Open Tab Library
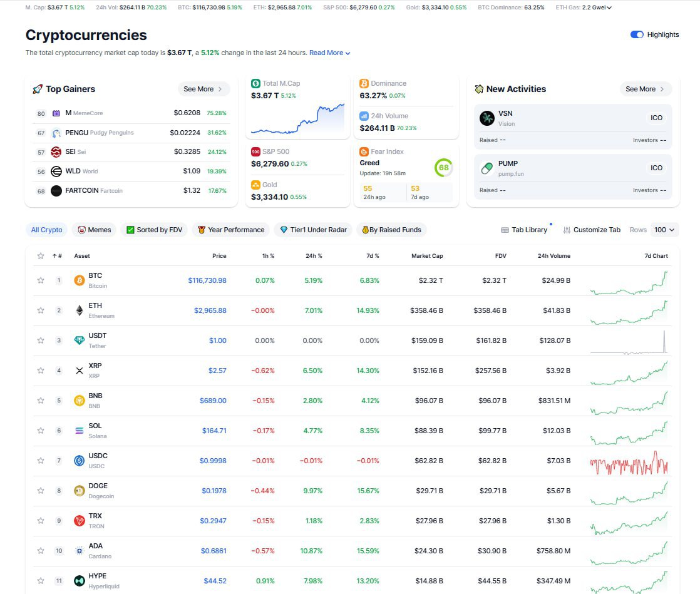The image size is (700, 594). (x=524, y=230)
